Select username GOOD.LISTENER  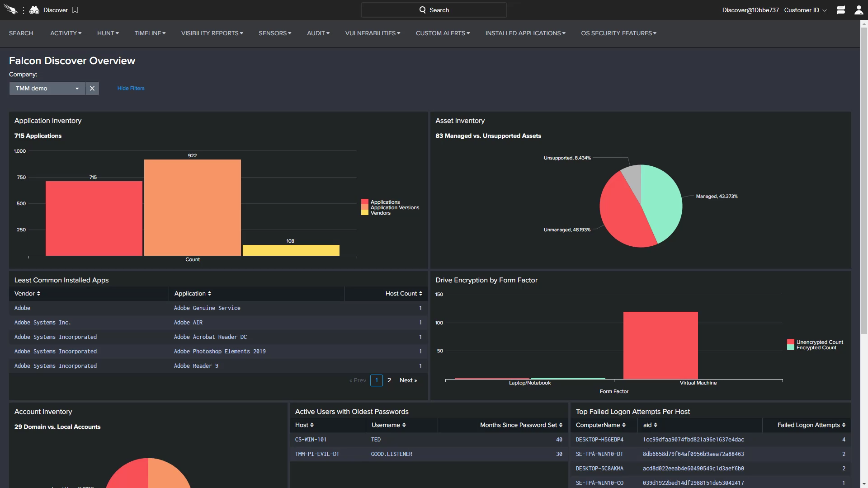pos(392,454)
